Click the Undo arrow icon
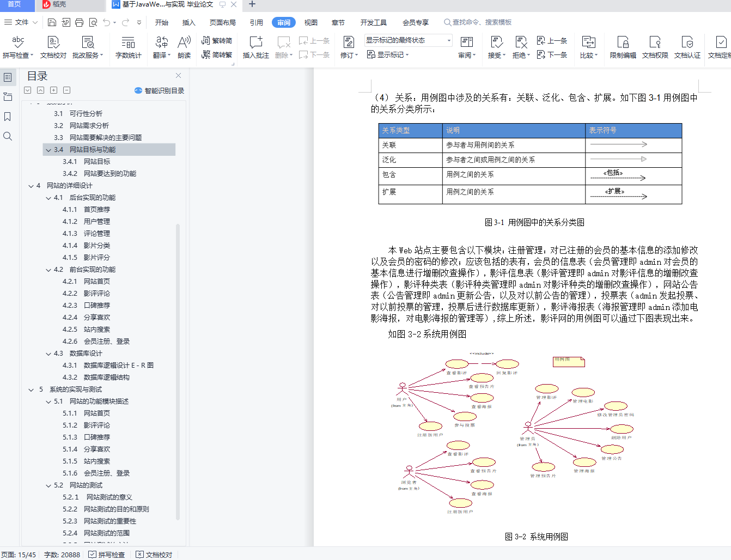The width and height of the screenshot is (731, 560). pos(107,22)
